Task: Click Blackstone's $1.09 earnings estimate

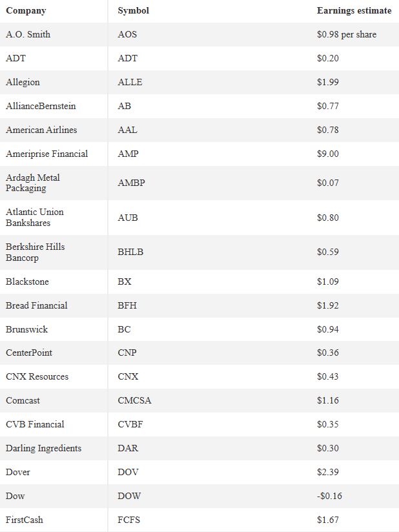Action: pyautogui.click(x=328, y=281)
